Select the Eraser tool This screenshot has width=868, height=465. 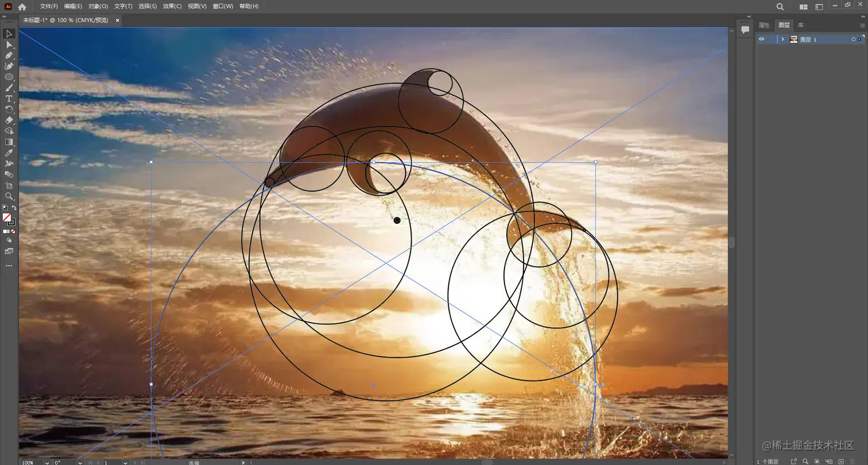9,120
